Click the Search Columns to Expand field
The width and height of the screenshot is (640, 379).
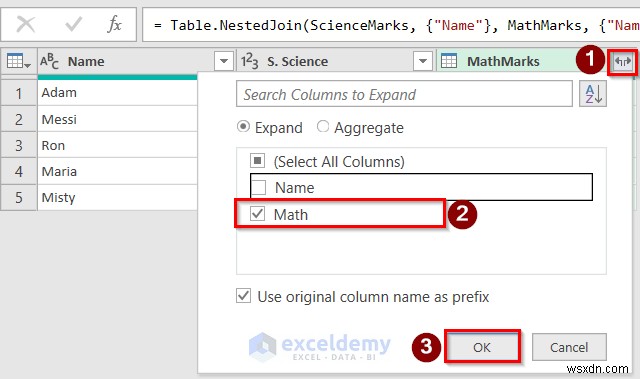click(404, 94)
